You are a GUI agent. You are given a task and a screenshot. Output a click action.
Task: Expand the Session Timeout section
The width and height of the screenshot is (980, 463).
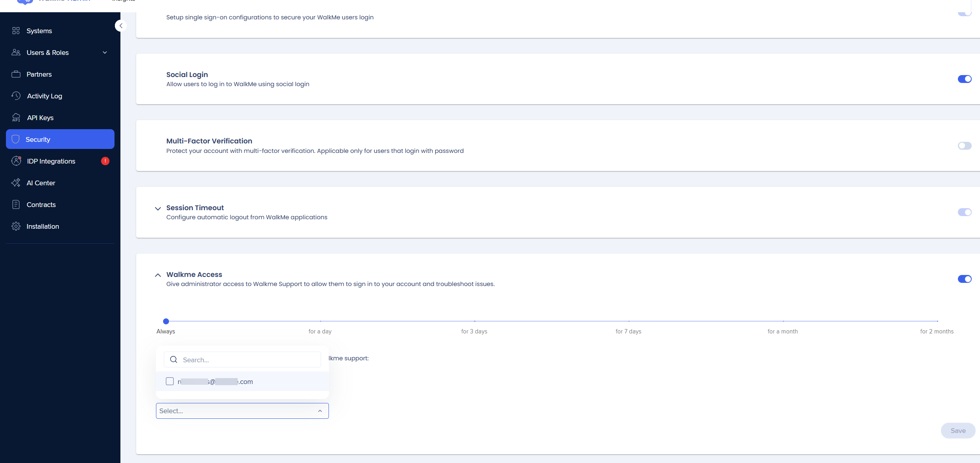(x=158, y=209)
